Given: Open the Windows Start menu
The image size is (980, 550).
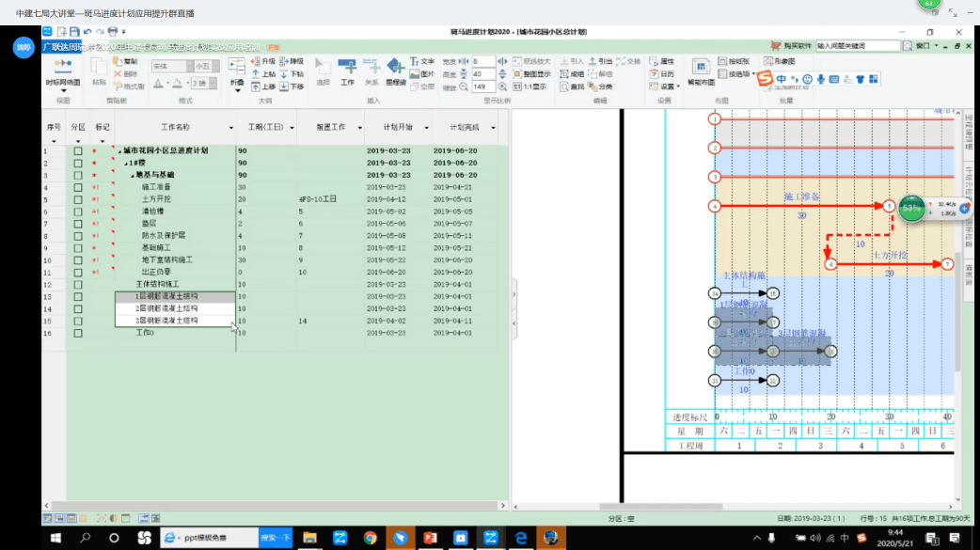Looking at the screenshot, I should [x=55, y=538].
